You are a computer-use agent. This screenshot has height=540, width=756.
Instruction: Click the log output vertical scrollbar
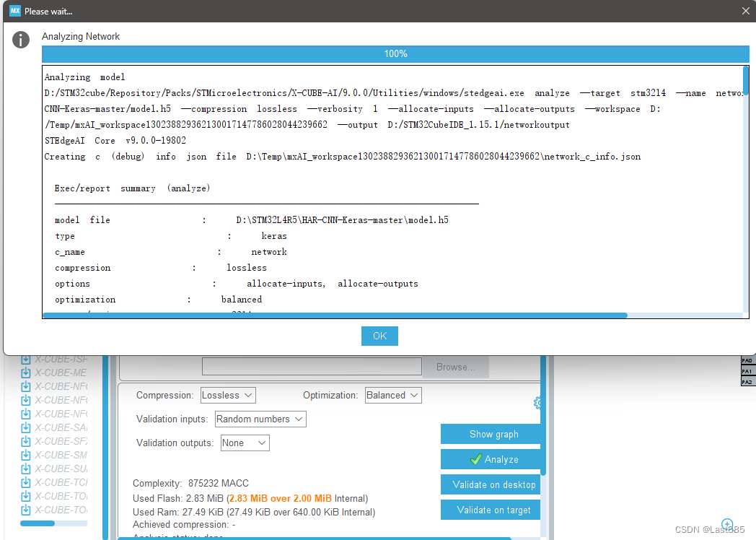coord(746,81)
